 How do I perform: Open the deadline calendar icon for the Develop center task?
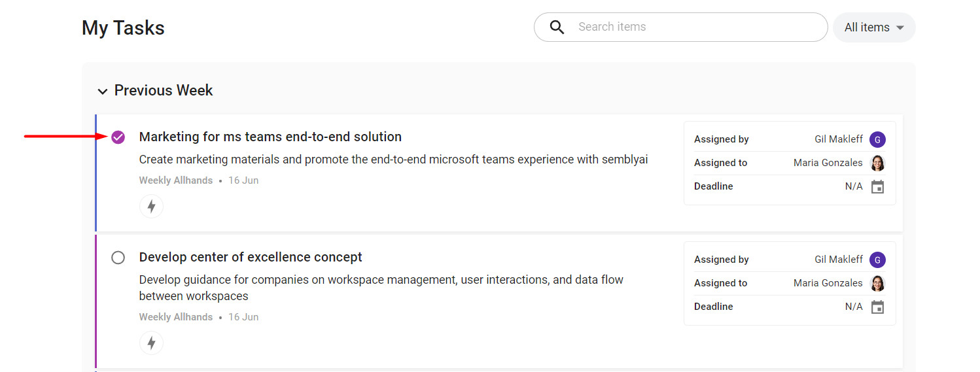[x=877, y=307]
